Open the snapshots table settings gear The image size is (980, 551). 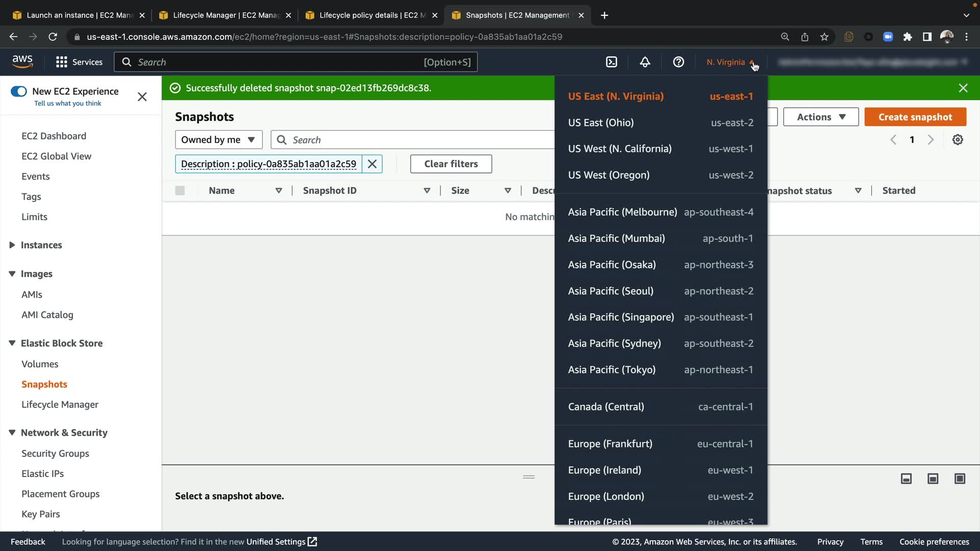click(958, 140)
